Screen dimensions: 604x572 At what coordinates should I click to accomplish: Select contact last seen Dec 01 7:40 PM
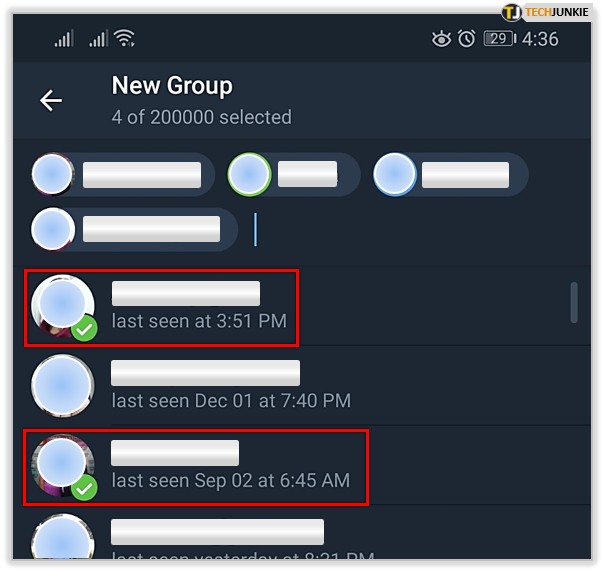(302, 386)
